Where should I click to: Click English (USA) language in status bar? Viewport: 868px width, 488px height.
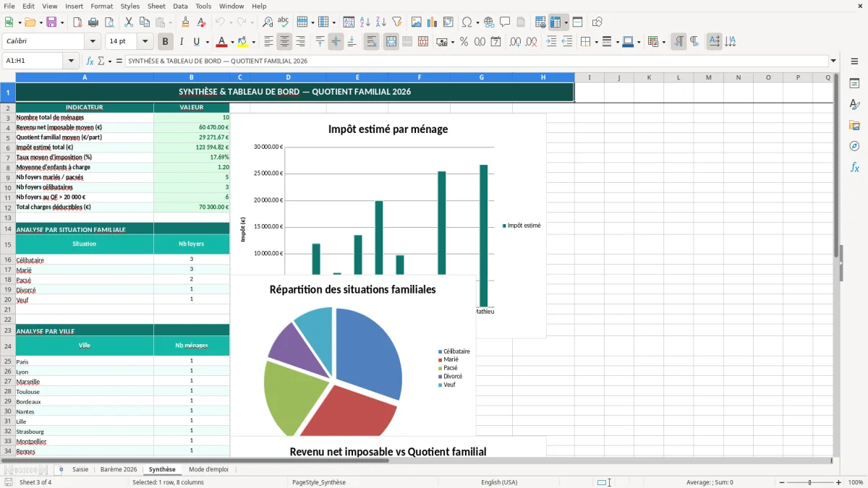pyautogui.click(x=499, y=482)
